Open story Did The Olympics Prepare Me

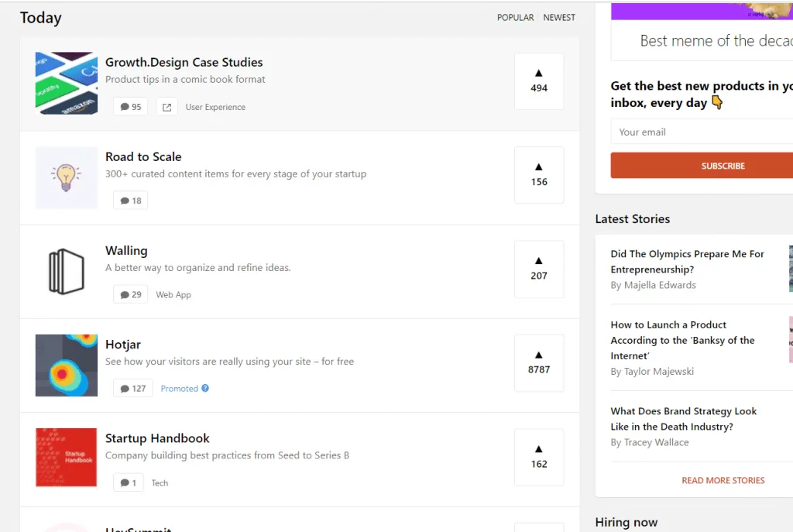688,262
